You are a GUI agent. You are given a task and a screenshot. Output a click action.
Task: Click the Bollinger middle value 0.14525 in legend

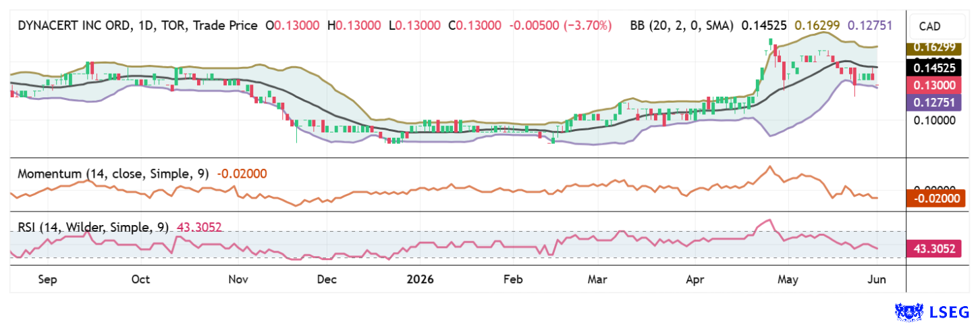(763, 26)
